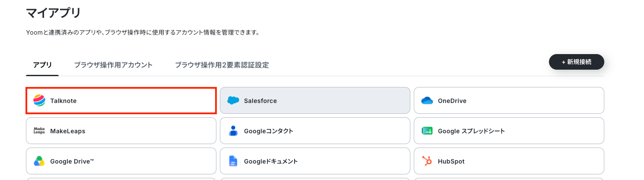Click the HubSpot orange sprocket icon
This screenshot has width=644, height=180.
pos(427,161)
